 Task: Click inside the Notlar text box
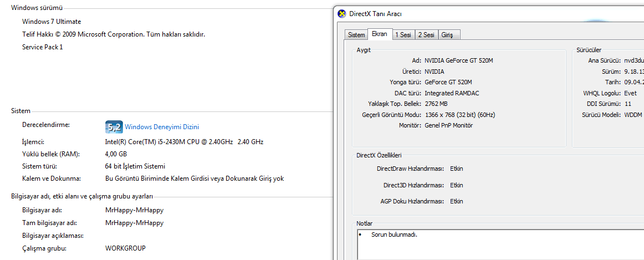click(500, 245)
